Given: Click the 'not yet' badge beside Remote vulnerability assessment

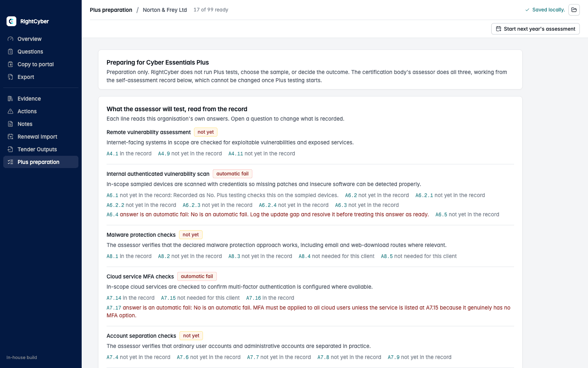Looking at the screenshot, I should click(x=206, y=132).
